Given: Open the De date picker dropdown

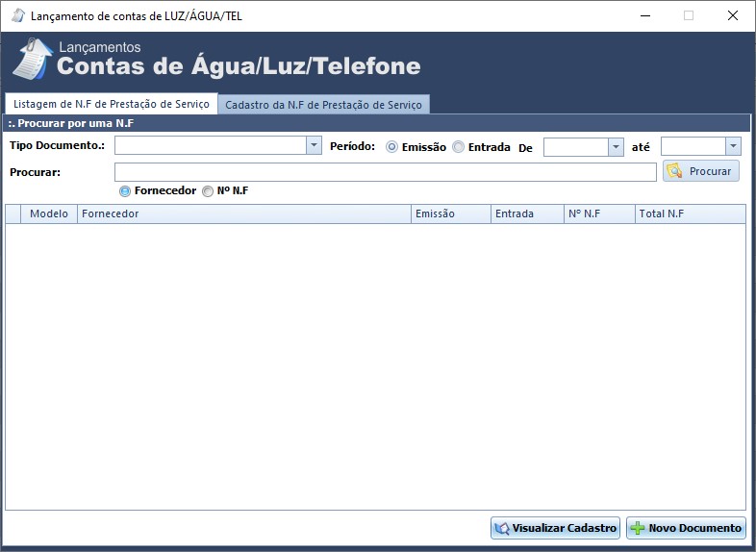Looking at the screenshot, I should (616, 147).
